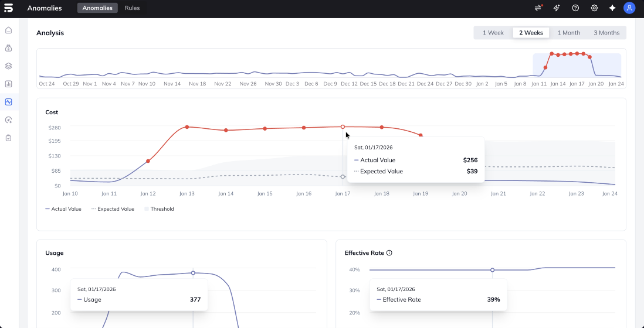Viewport: 644px width, 328px height.
Task: Select the 3 Months time range
Action: pos(606,33)
